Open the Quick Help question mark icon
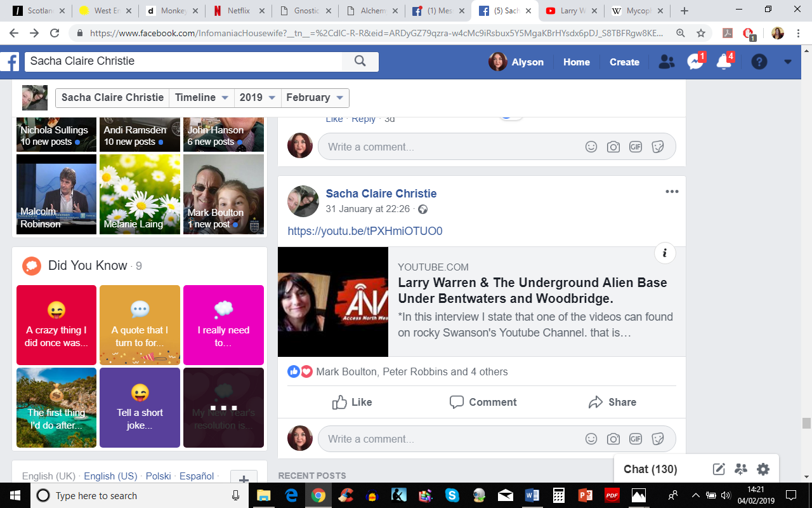Screen dimensions: 812x508 coord(759,62)
